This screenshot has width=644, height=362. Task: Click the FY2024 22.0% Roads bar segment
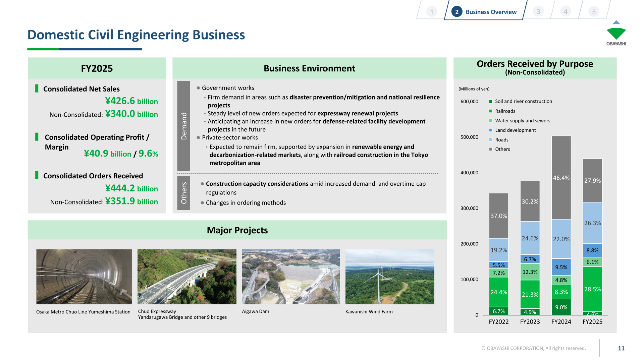[561, 239]
